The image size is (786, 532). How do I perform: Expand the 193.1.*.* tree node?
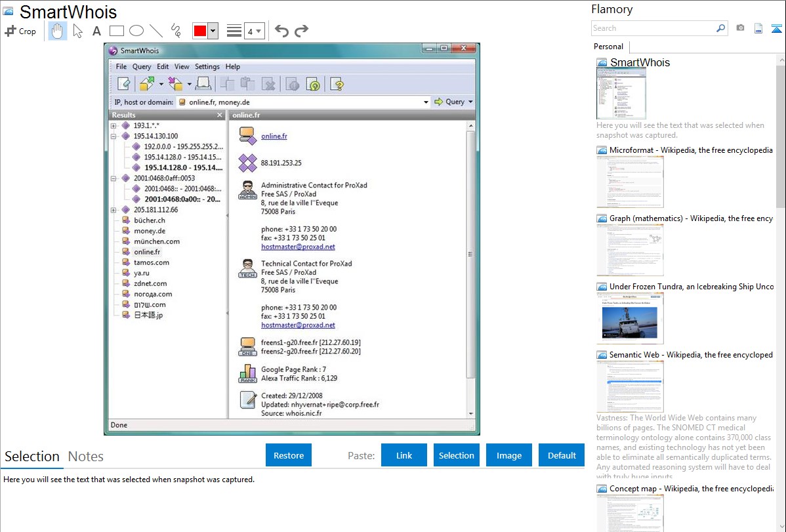114,126
